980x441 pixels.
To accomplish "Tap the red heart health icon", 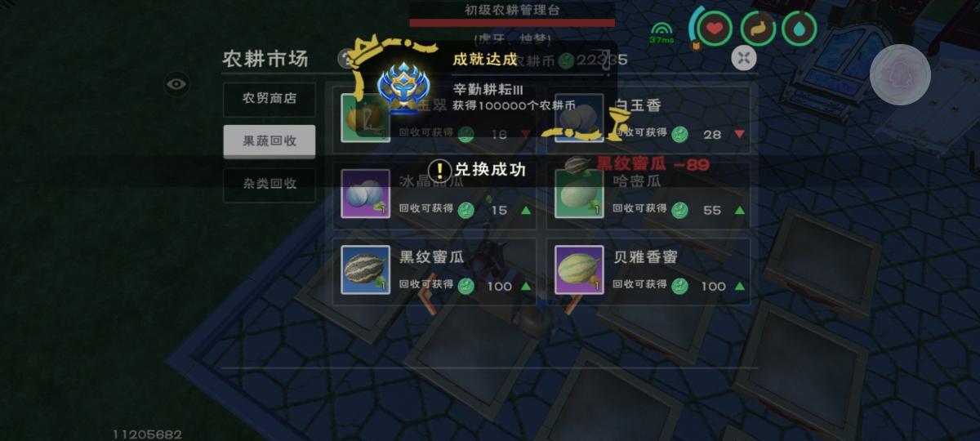I will (x=715, y=29).
